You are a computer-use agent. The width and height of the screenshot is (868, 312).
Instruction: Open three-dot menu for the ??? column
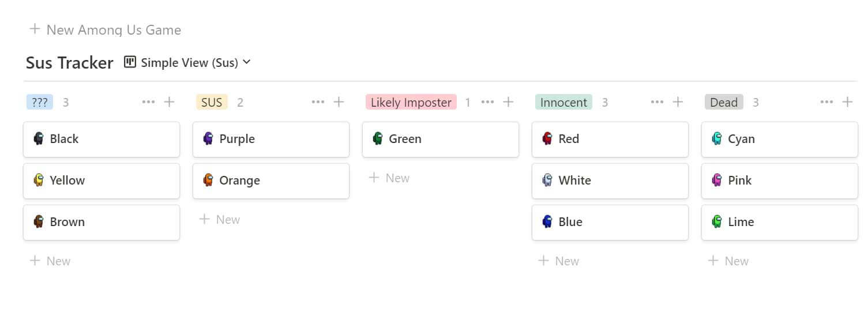(x=148, y=102)
